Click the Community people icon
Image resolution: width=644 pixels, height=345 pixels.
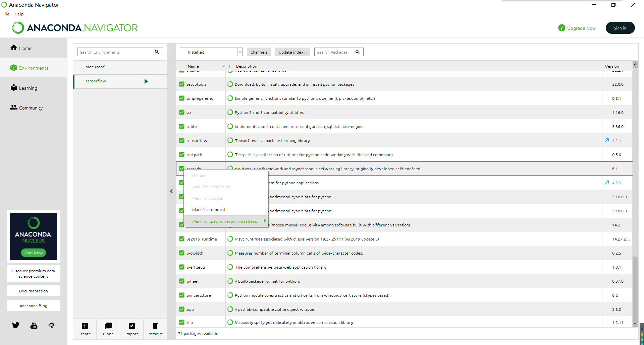13,107
